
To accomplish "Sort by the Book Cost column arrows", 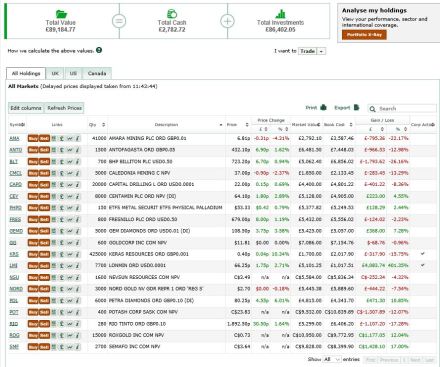I will [x=351, y=125].
